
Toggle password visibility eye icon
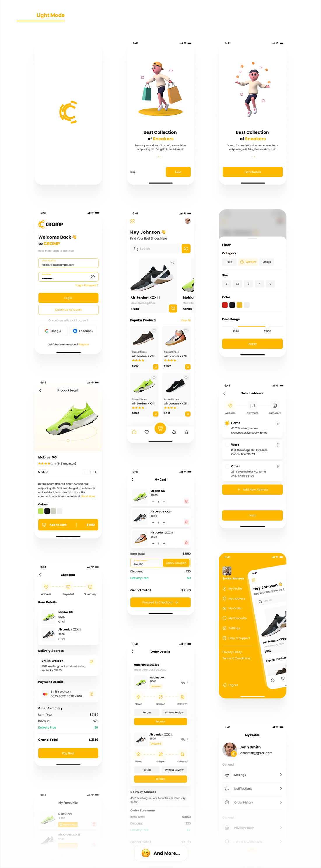point(93,277)
